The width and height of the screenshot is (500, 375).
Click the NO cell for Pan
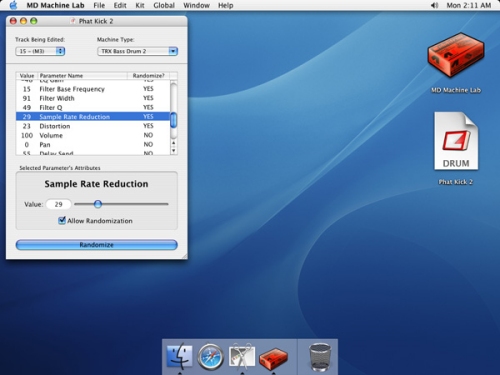[148, 145]
